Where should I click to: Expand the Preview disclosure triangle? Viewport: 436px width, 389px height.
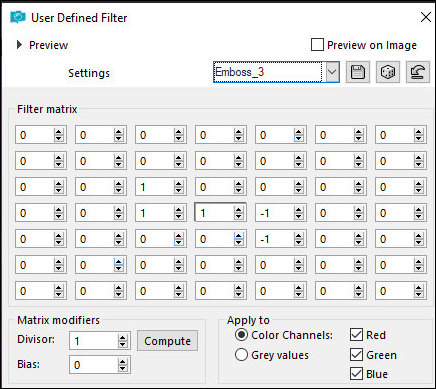19,45
